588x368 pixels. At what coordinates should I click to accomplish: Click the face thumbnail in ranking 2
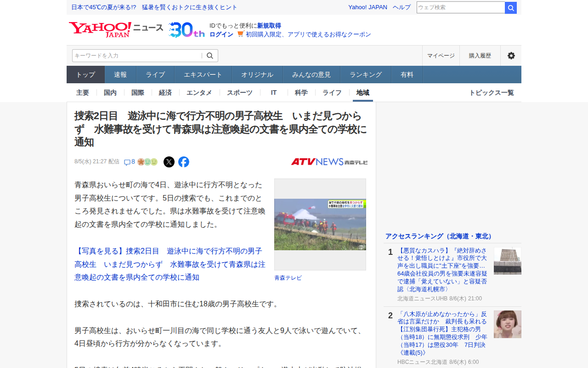pos(508,324)
